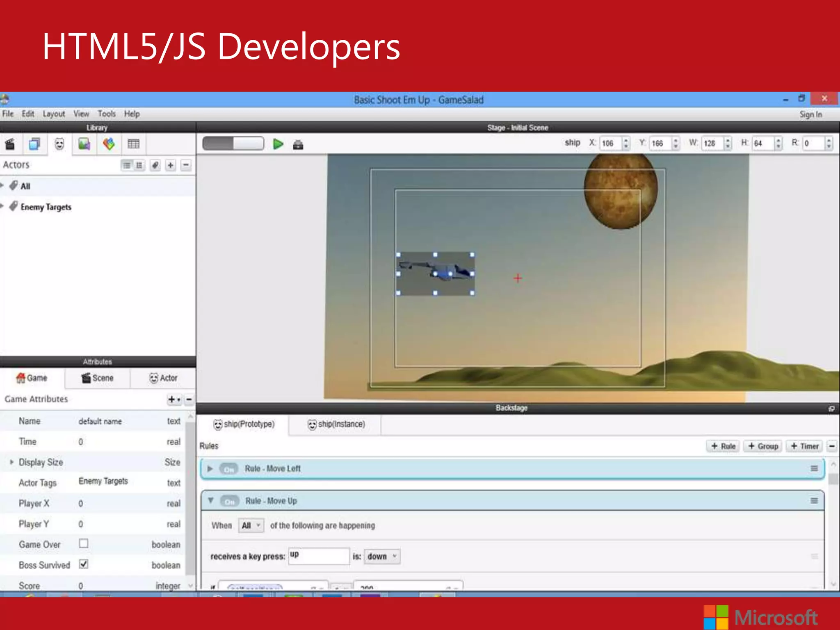The image size is (840, 630).
Task: Open the Layers library icon
Action: point(34,144)
